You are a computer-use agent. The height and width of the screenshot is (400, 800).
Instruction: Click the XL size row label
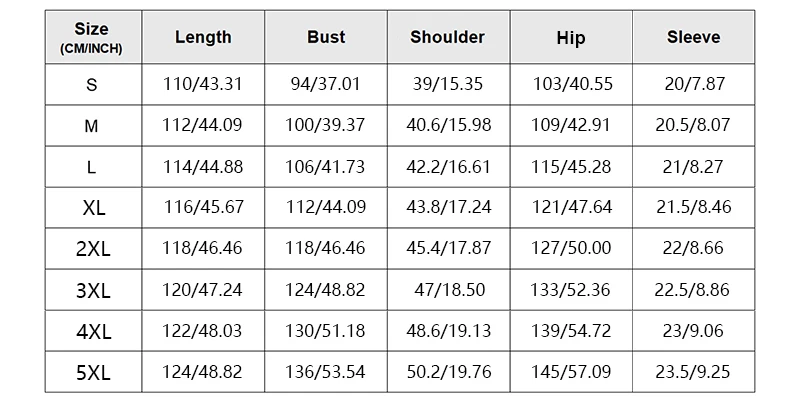pyautogui.click(x=93, y=208)
